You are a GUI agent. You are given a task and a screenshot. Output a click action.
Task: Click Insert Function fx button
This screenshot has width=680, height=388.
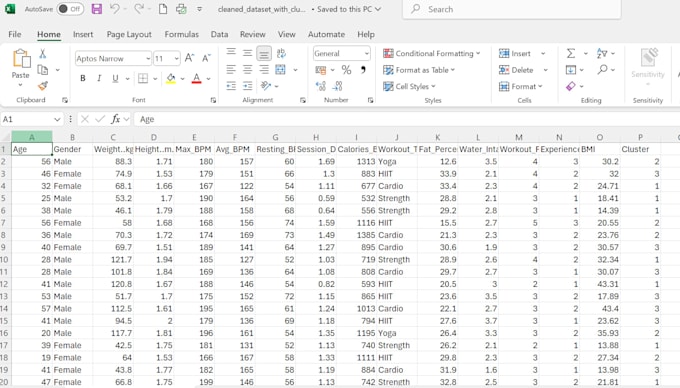pos(115,119)
